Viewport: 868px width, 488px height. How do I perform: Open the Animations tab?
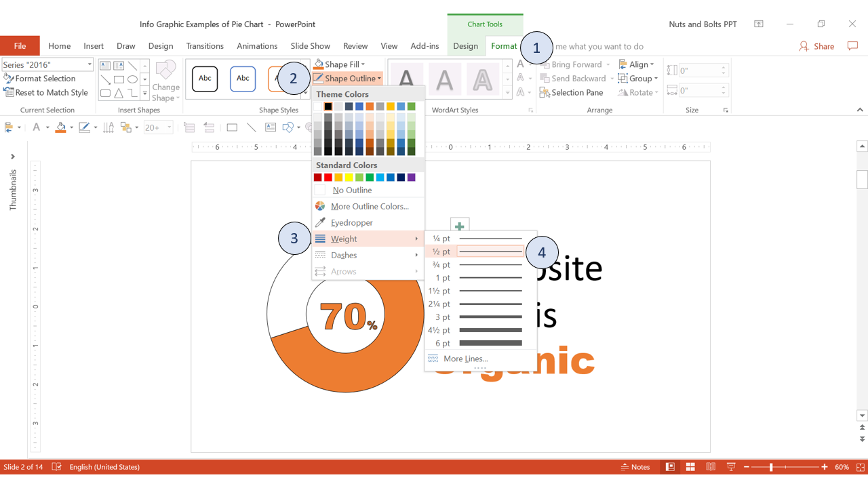[x=257, y=45]
